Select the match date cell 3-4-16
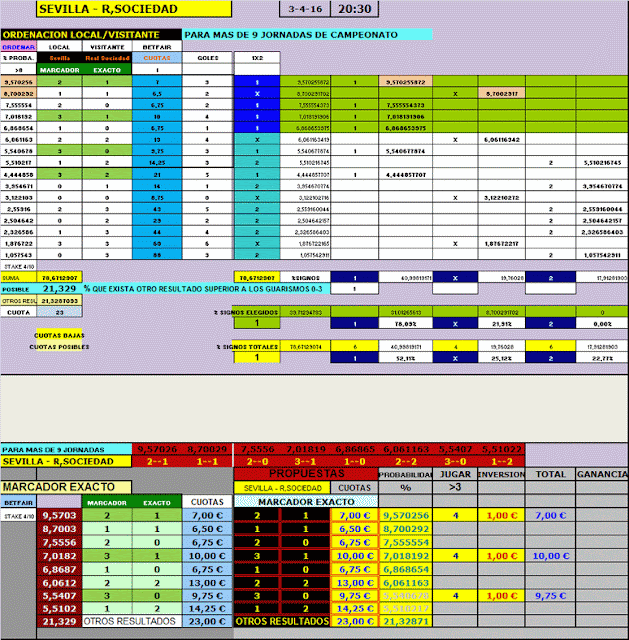 click(x=305, y=9)
